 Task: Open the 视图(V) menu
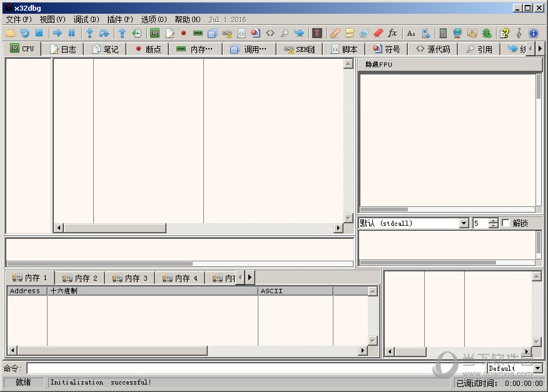point(53,19)
